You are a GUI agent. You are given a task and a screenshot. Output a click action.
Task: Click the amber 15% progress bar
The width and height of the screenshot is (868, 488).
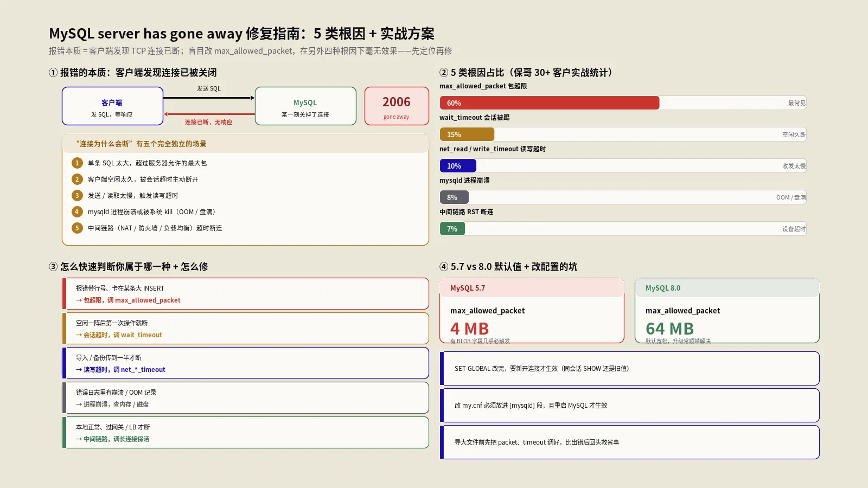(x=467, y=134)
